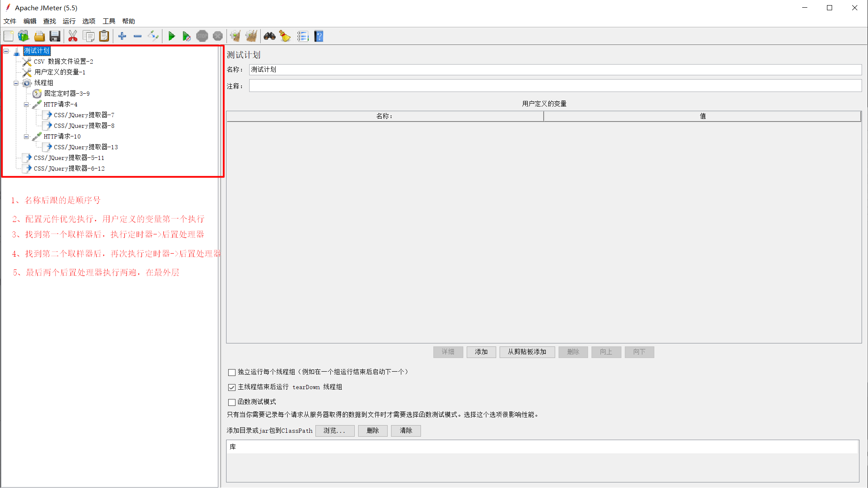Screen dimensions: 868x488
Task: Click the Toggle enable/disable icon
Action: click(153, 36)
